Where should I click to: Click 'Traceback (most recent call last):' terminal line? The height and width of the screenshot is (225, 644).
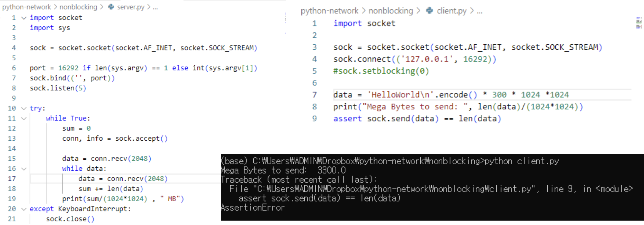299,180
